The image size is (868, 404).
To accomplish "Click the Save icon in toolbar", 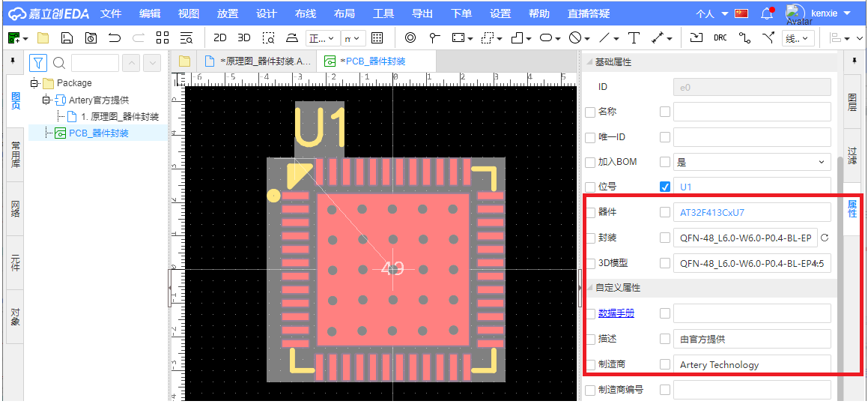I will click(x=67, y=37).
